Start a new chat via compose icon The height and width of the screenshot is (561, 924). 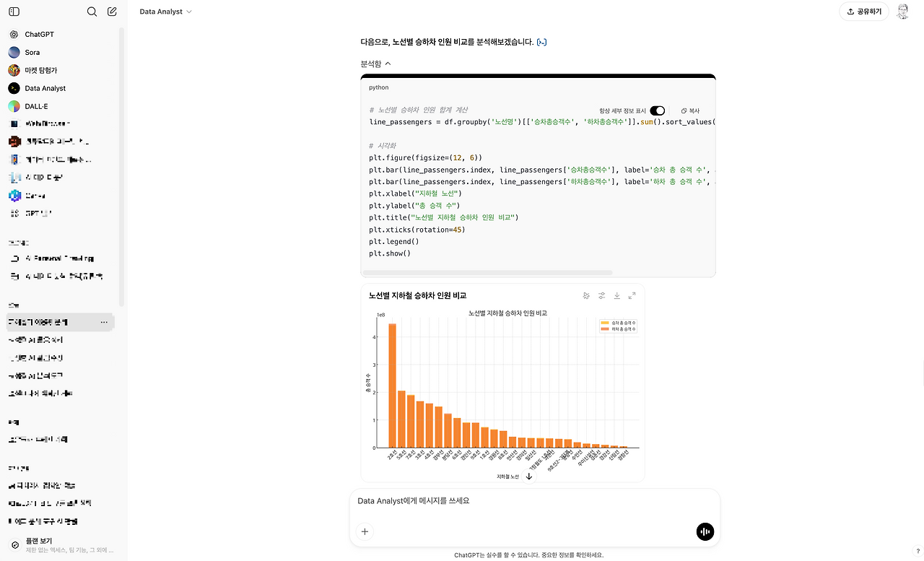pos(111,12)
